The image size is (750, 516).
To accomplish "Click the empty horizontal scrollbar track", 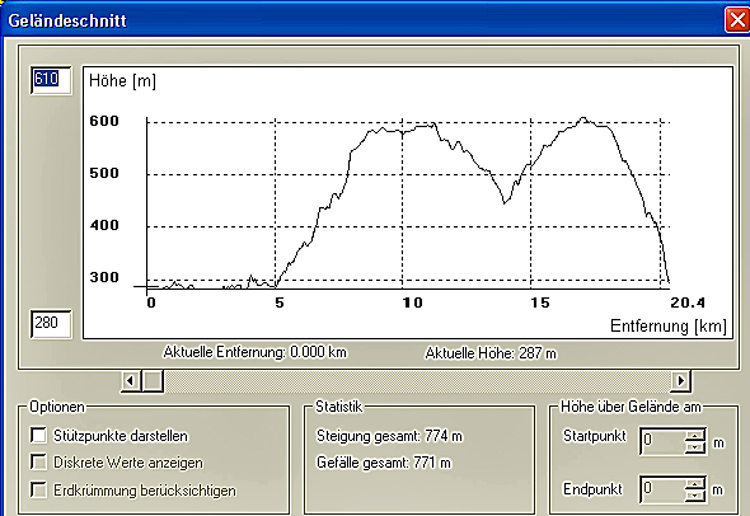I will click(420, 380).
